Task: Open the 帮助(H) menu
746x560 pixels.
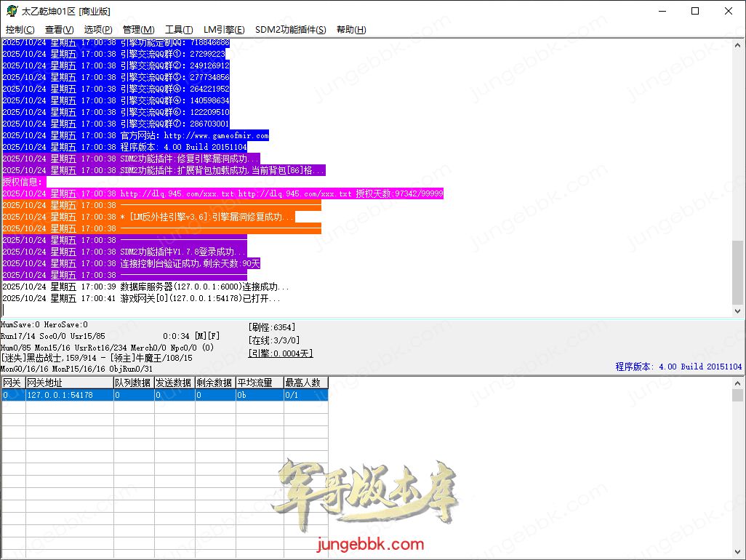Action: (351, 30)
